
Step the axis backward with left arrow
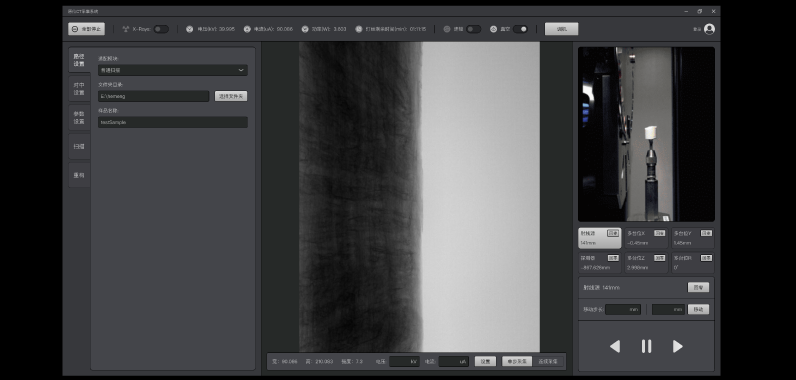(x=615, y=346)
